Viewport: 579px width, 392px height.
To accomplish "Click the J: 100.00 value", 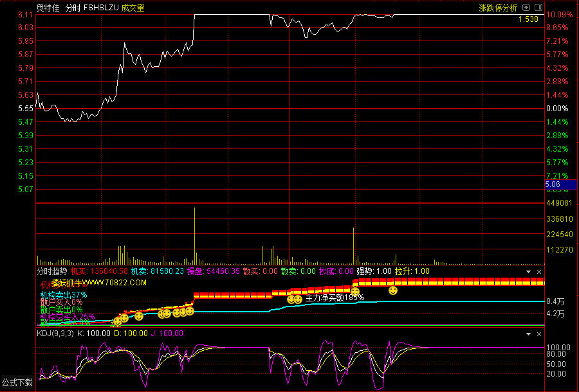I will pyautogui.click(x=167, y=334).
